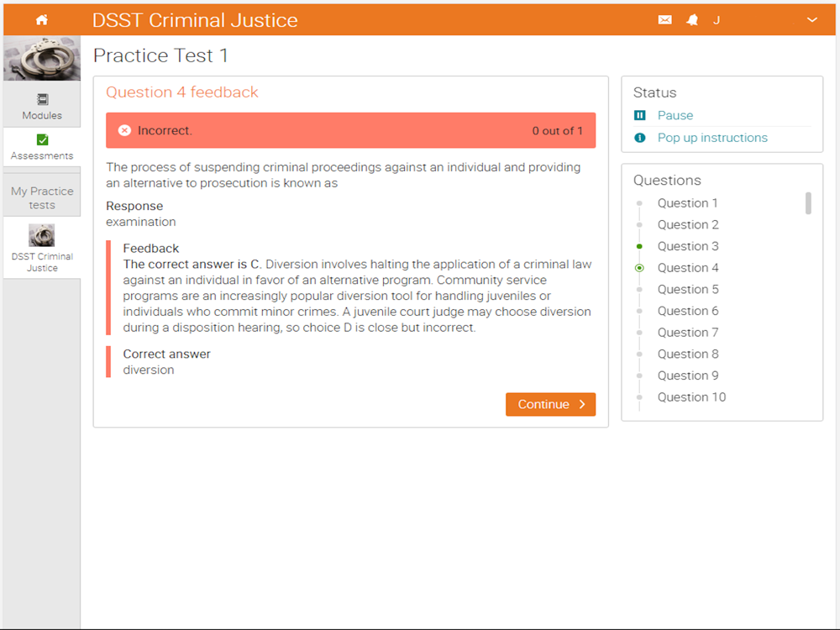This screenshot has height=630, width=840.
Task: Click the Modules notebook icon
Action: 42,99
